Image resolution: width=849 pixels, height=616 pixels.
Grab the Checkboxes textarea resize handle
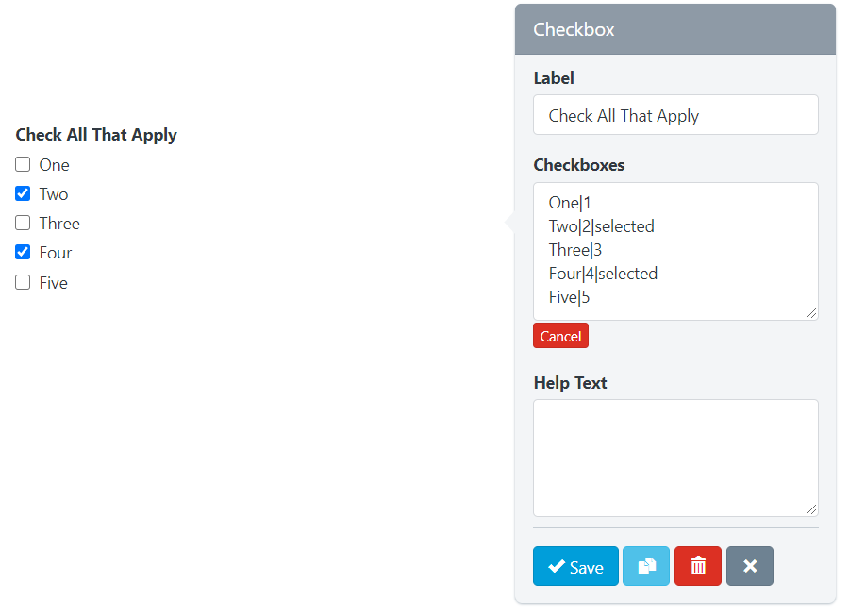coord(811,313)
